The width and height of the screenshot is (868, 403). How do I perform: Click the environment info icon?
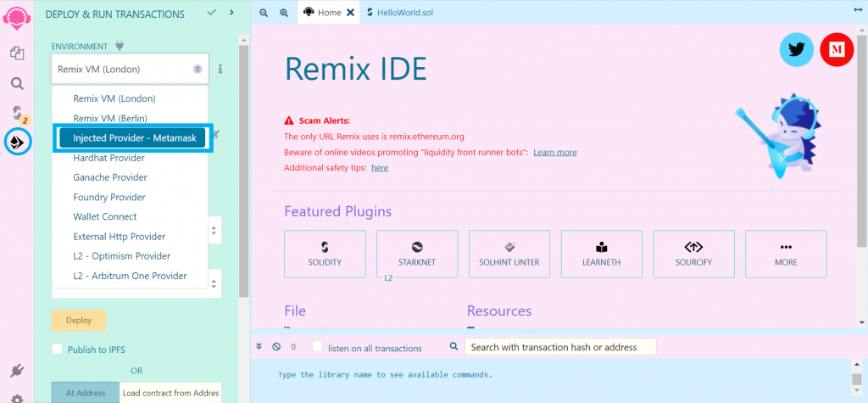coord(220,69)
